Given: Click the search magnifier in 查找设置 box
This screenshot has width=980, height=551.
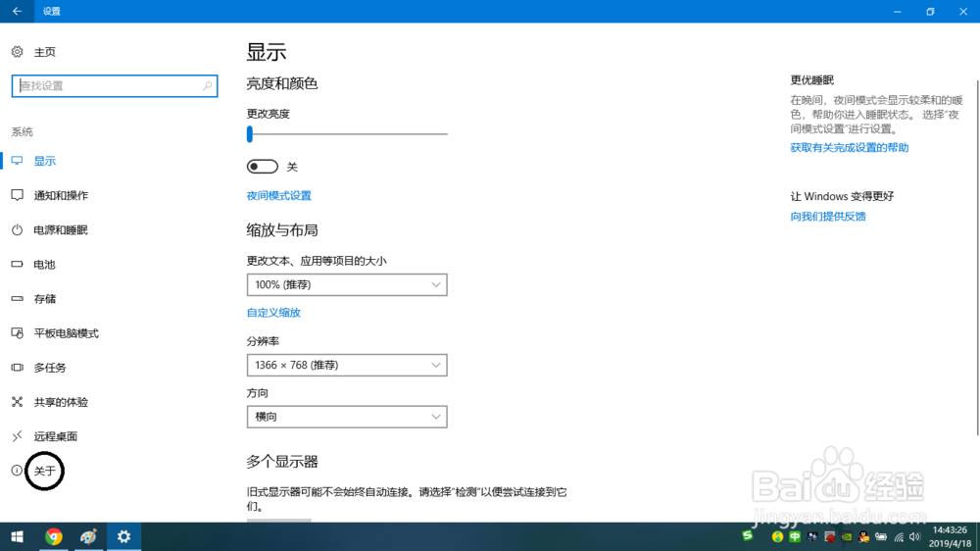Looking at the screenshot, I should click(x=207, y=85).
